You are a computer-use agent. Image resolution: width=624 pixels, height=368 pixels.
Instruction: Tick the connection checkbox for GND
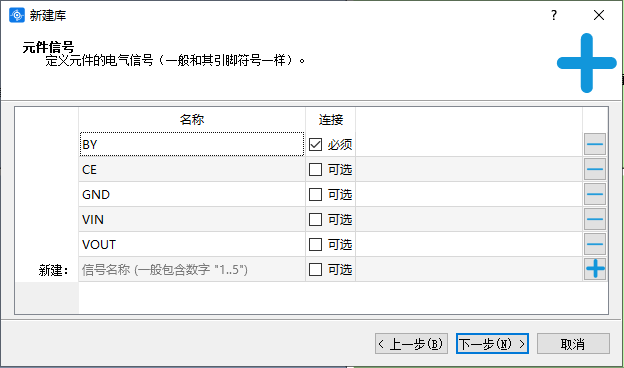(316, 195)
